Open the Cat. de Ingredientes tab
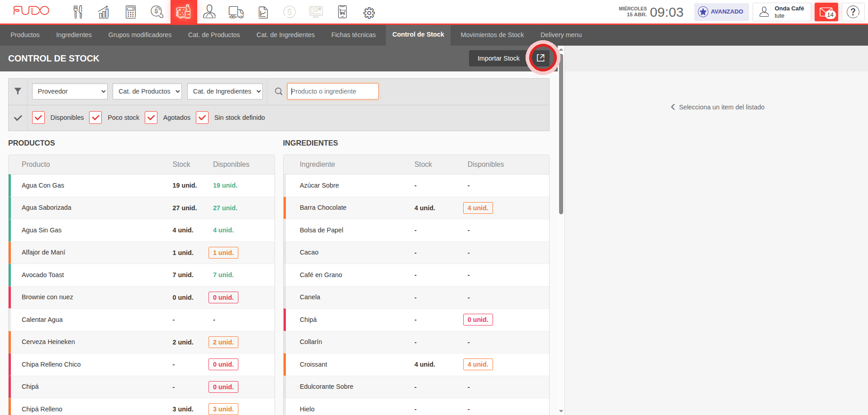The height and width of the screenshot is (415, 868). pos(285,35)
